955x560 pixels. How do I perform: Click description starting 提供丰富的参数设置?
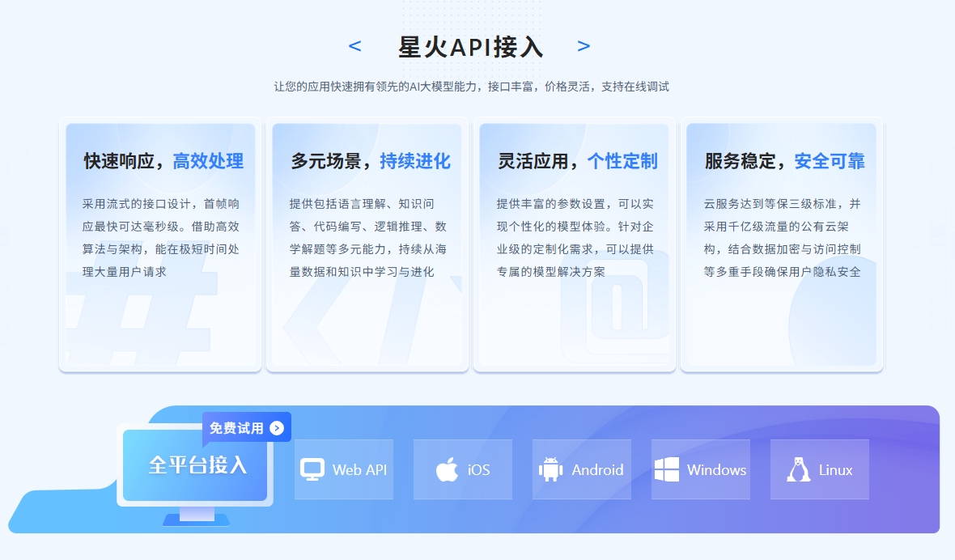click(575, 237)
